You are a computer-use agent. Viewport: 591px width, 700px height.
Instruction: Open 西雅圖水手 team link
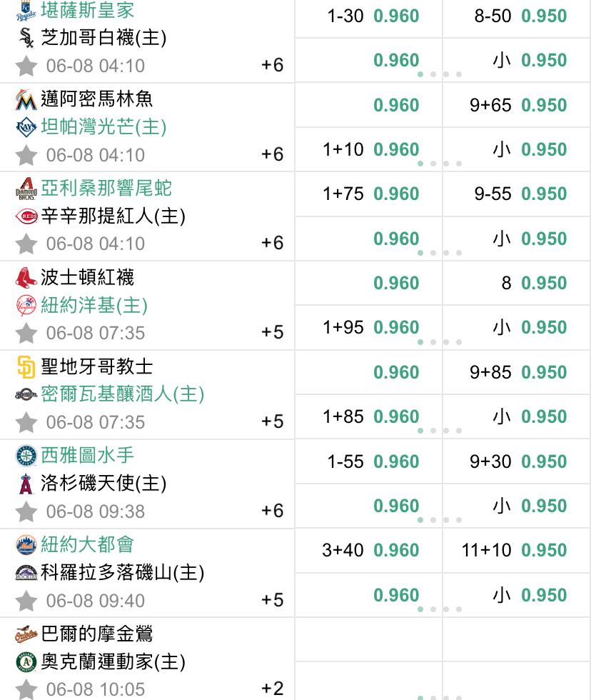tap(87, 456)
